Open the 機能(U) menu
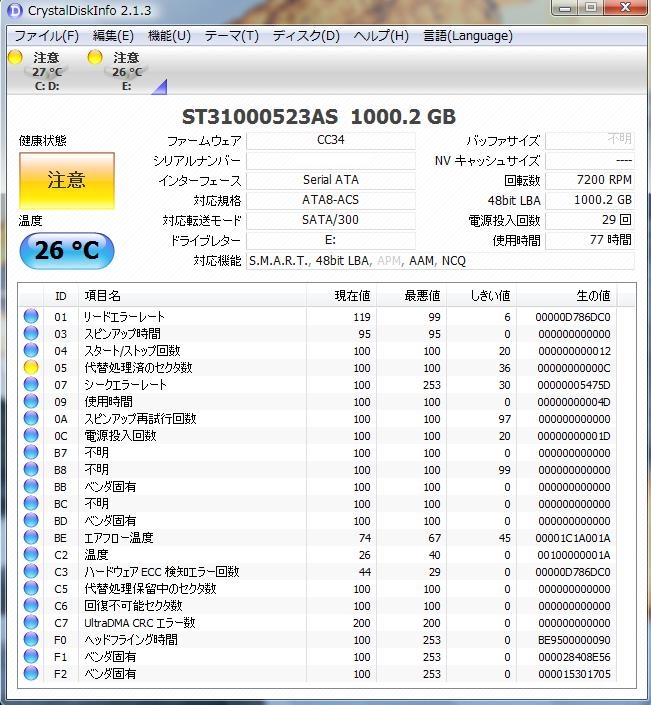 click(169, 36)
